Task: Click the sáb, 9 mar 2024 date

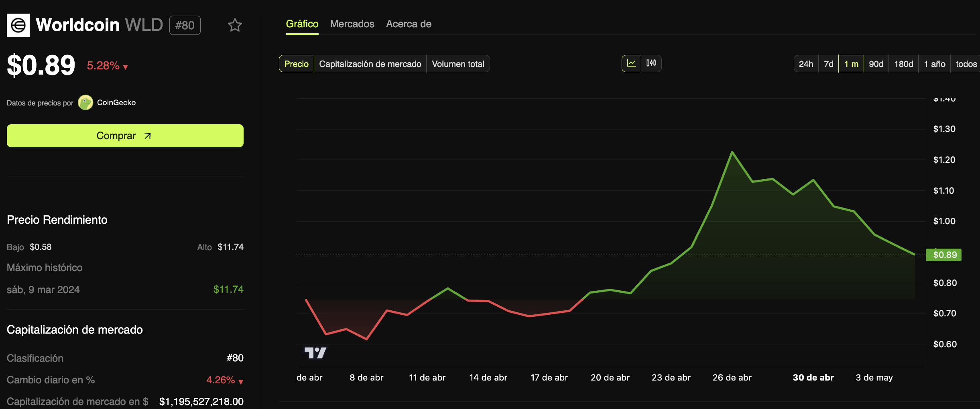Action: point(43,290)
